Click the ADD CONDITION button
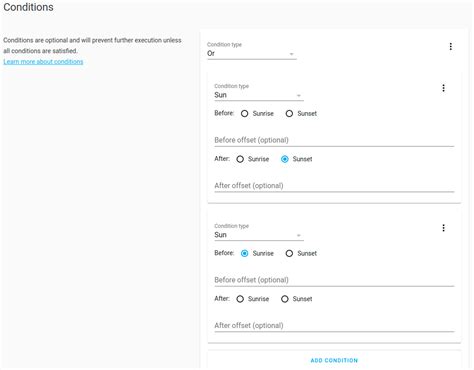The width and height of the screenshot is (474, 370). pos(334,360)
